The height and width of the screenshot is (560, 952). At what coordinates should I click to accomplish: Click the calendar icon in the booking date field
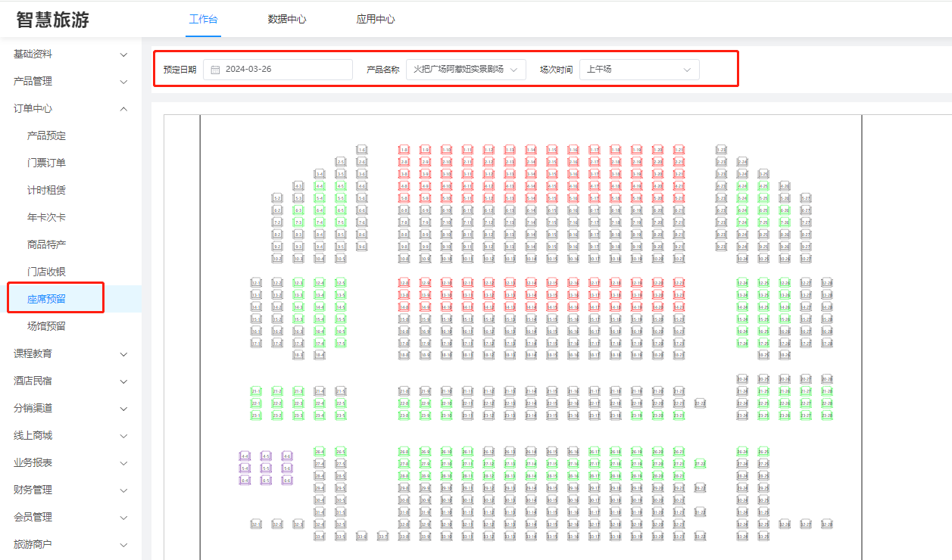coord(215,70)
